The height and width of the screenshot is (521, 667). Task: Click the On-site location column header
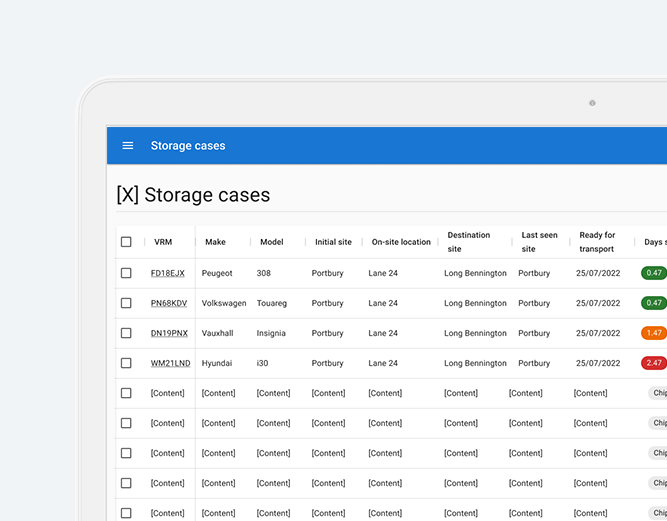401,242
